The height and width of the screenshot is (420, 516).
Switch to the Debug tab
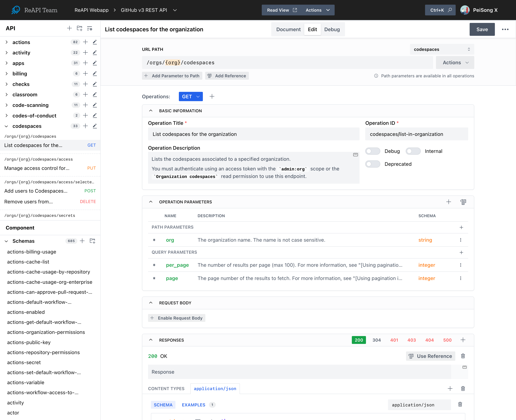click(332, 29)
